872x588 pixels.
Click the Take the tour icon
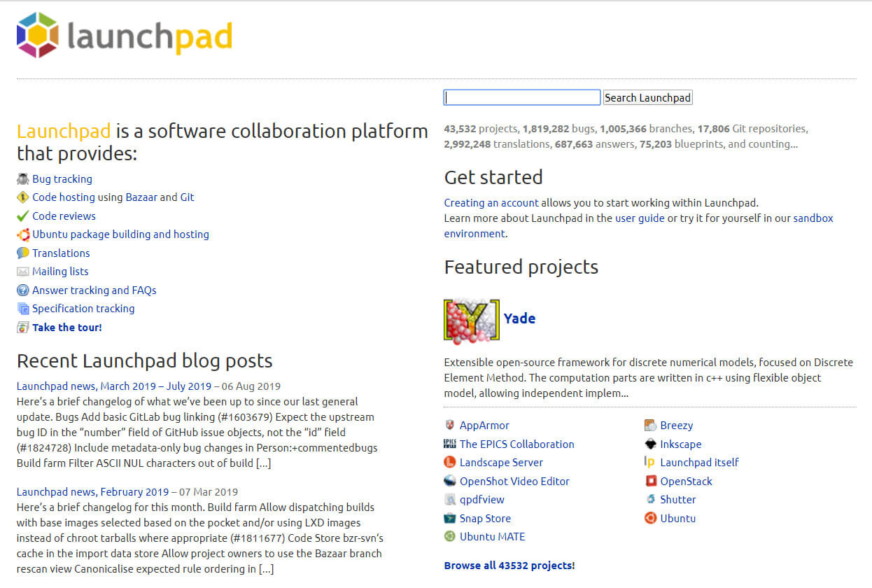tap(23, 328)
